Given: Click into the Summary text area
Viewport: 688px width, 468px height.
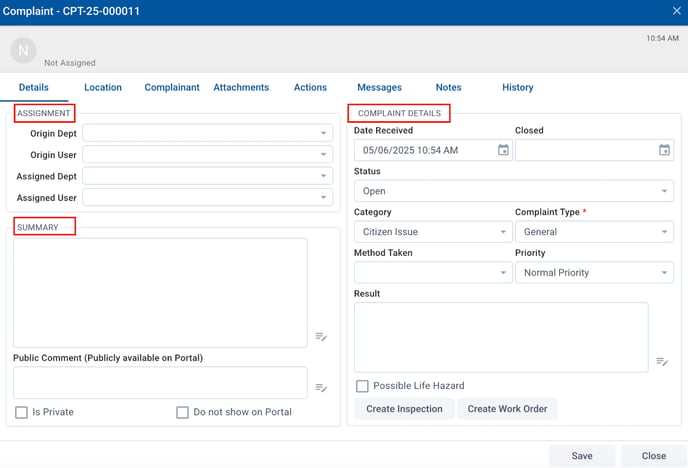Looking at the screenshot, I should pyautogui.click(x=160, y=292).
